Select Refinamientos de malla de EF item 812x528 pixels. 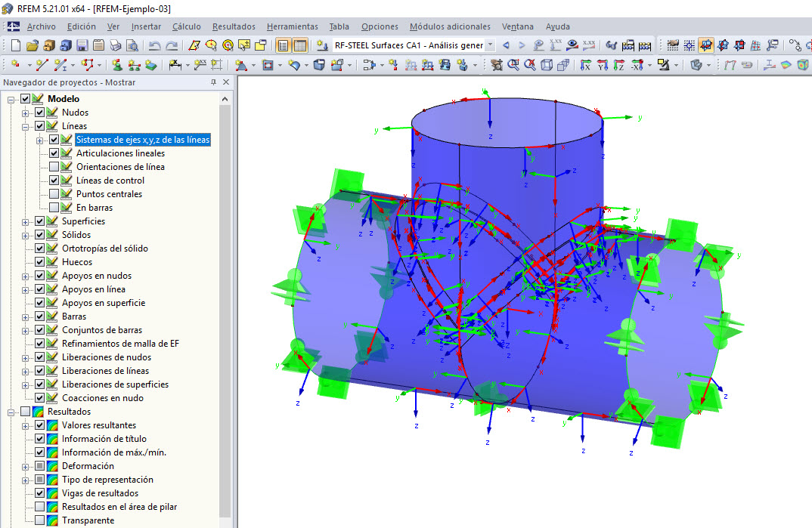click(x=121, y=344)
